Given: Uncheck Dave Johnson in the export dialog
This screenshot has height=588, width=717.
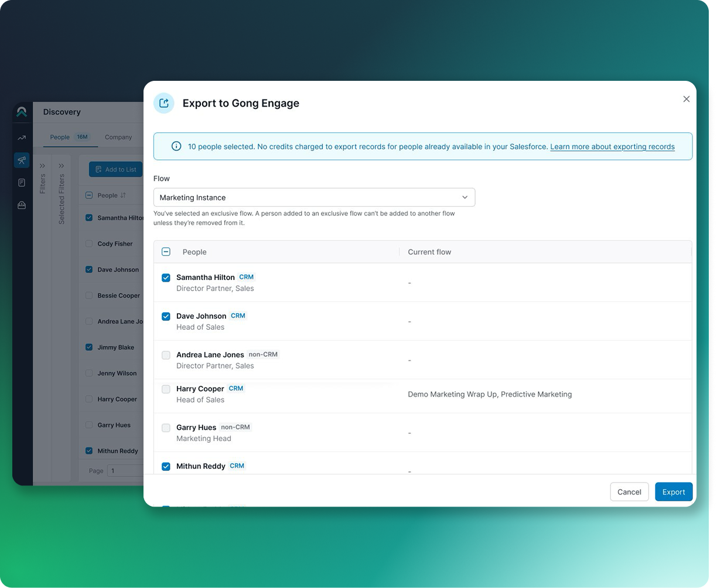Looking at the screenshot, I should tap(166, 316).
